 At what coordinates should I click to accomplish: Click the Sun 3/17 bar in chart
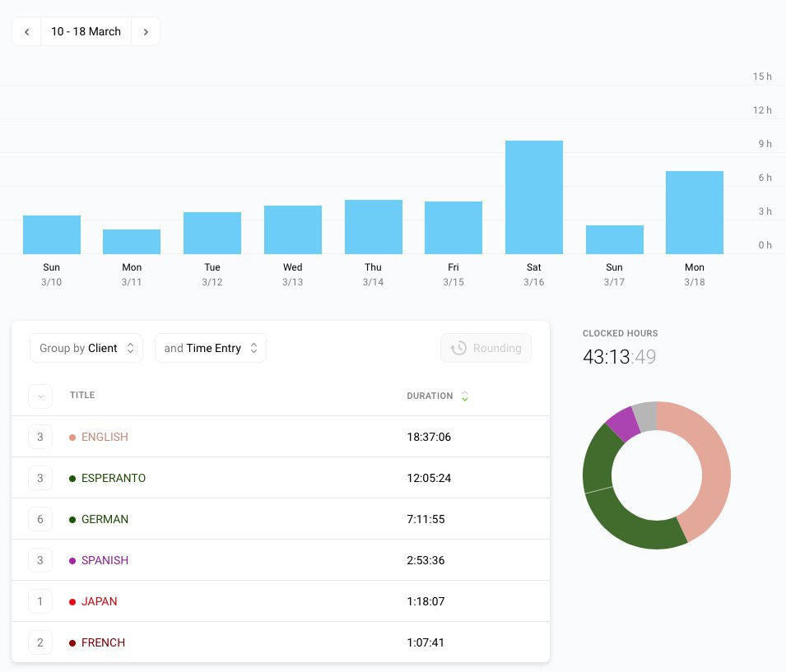pos(615,239)
